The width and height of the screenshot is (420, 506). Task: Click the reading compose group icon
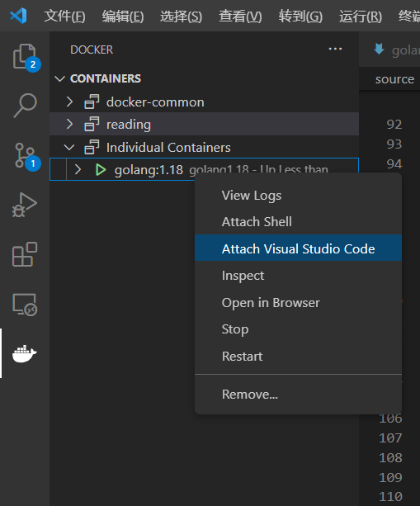click(x=92, y=125)
